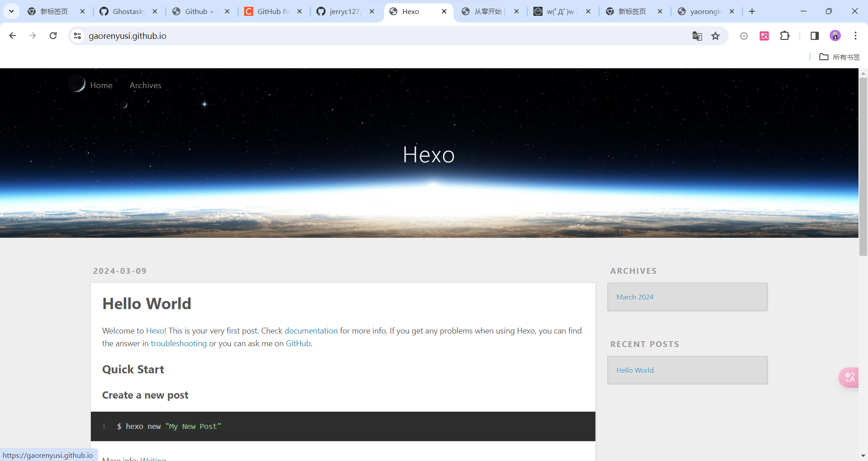868x461 pixels.
Task: Bookmark this page with star icon
Action: [715, 36]
